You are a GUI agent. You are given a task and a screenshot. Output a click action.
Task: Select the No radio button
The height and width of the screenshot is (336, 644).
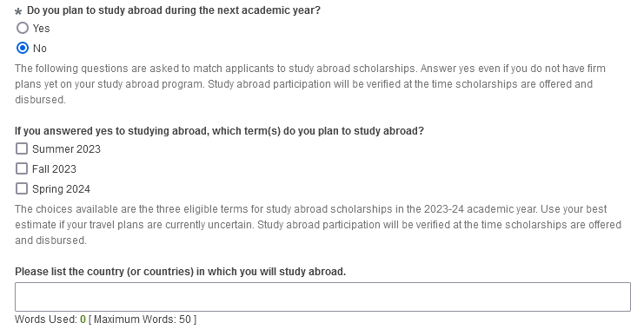tap(23, 48)
